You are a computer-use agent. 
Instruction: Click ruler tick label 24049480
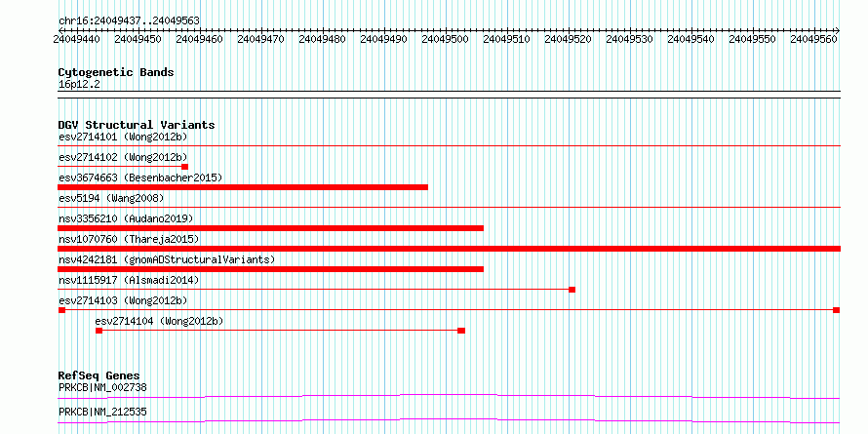coord(322,39)
